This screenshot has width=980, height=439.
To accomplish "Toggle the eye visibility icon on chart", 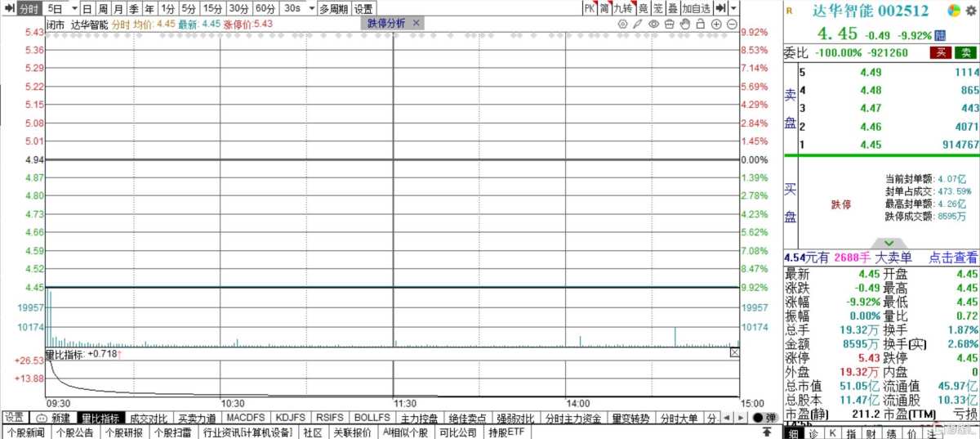I will click(653, 24).
